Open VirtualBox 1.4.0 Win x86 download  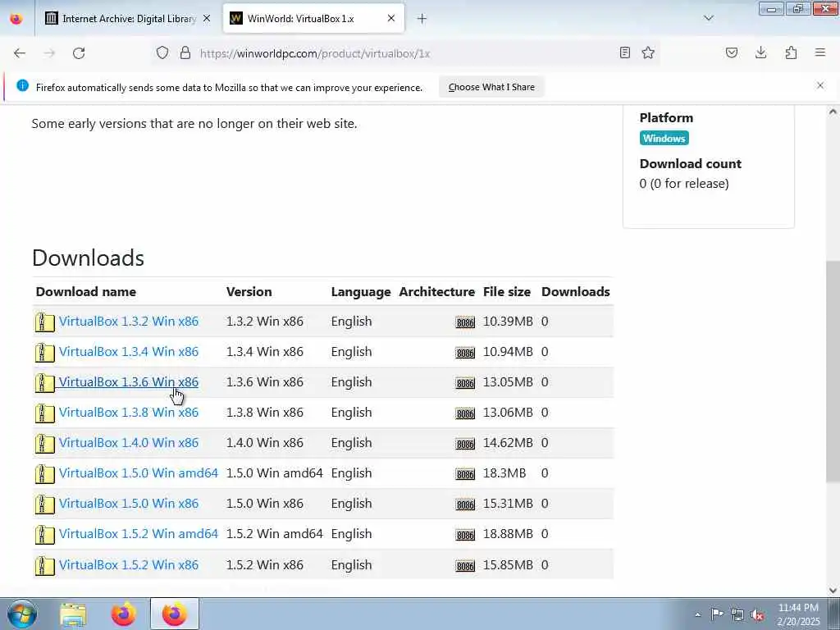pyautogui.click(x=129, y=442)
